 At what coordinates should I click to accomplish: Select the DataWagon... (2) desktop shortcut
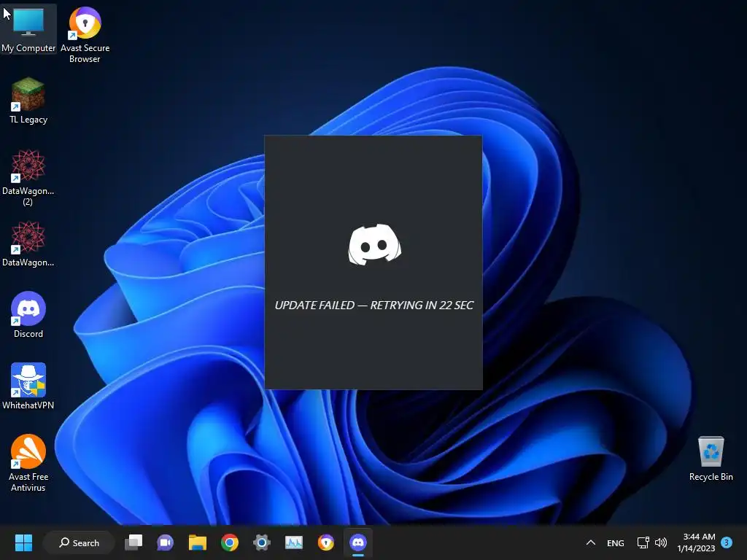(x=28, y=178)
